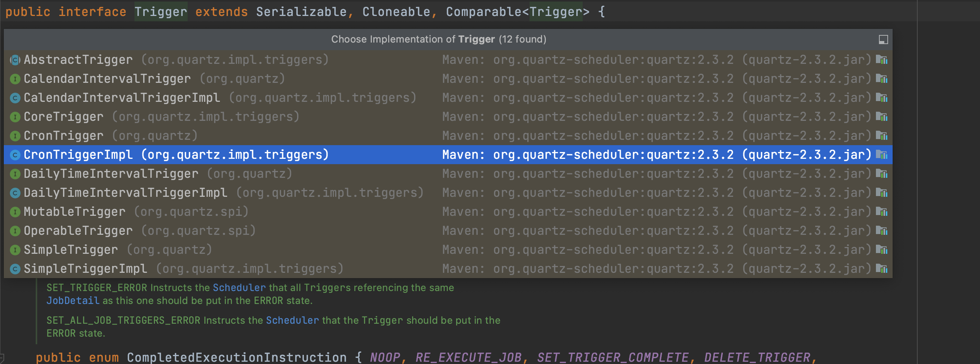Click the CoreTrigger interface icon
The image size is (980, 364).
click(x=15, y=117)
